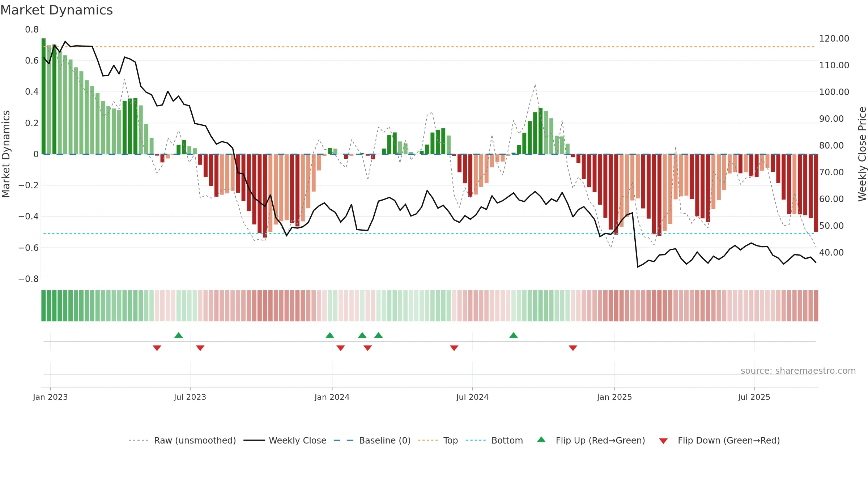
Task: Click the Jan 2023 x-axis label
Action: click(50, 397)
